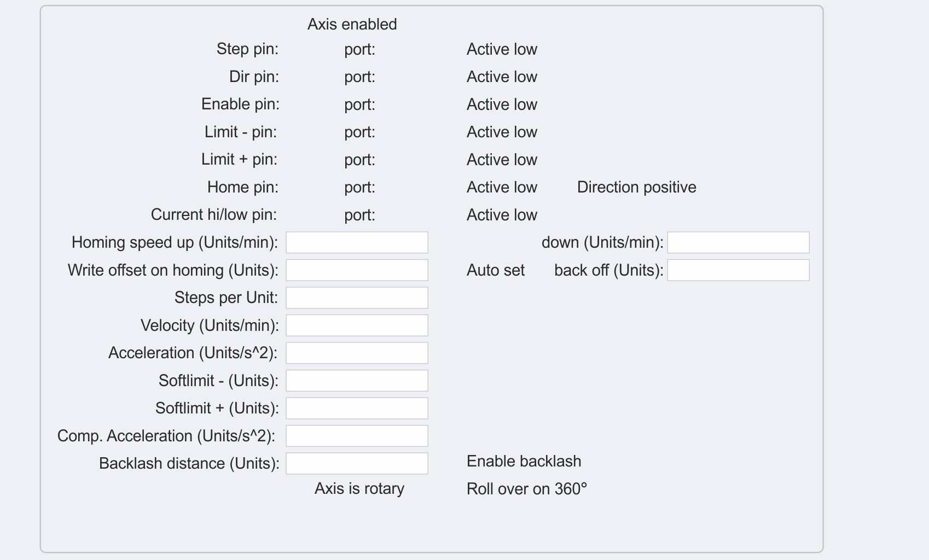Mark the Axis is rotary option
Viewport: 929px width, 560px height.
[359, 488]
